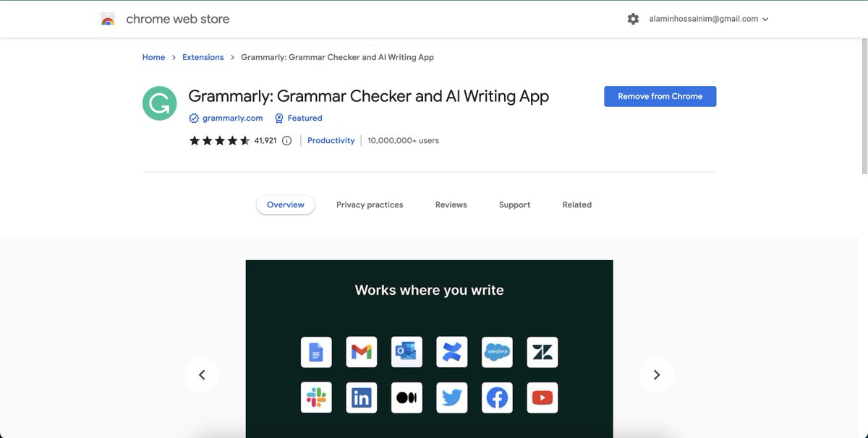The width and height of the screenshot is (868, 438).
Task: Open the grammarly.com publisher link
Action: (232, 119)
